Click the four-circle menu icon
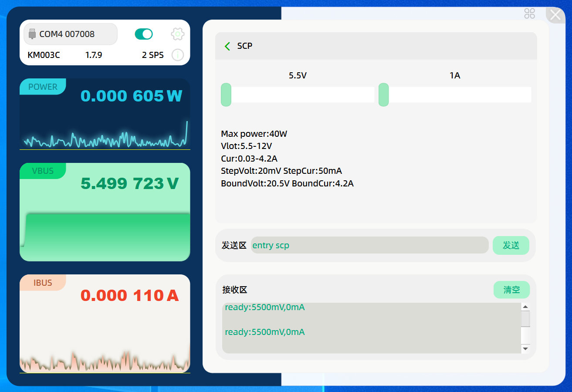The width and height of the screenshot is (572, 392). tap(529, 14)
